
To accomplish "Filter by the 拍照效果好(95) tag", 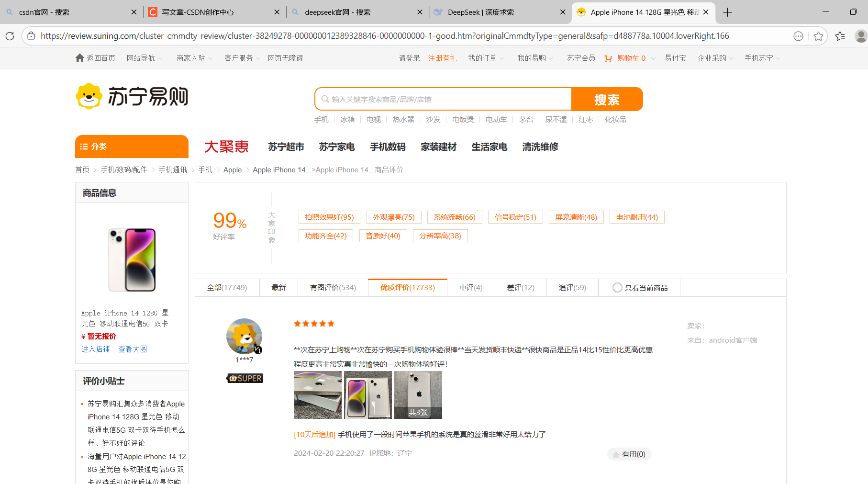I will click(329, 217).
